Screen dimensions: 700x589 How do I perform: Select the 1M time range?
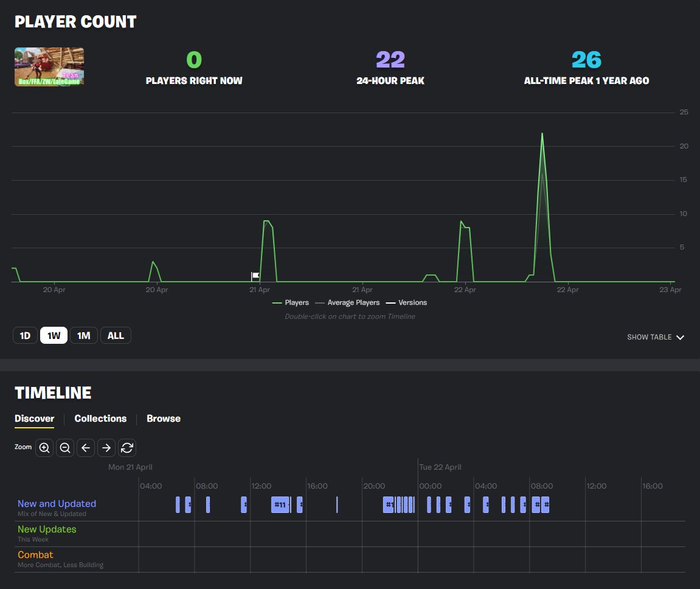coord(83,335)
